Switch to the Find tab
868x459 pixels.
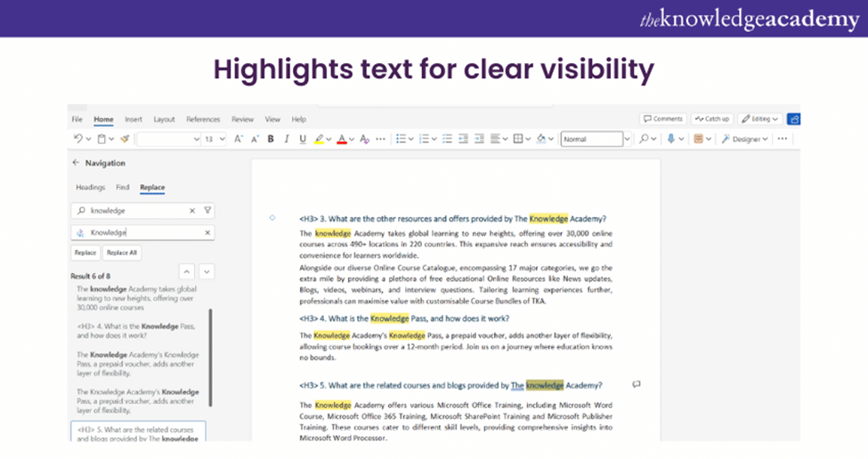(122, 188)
